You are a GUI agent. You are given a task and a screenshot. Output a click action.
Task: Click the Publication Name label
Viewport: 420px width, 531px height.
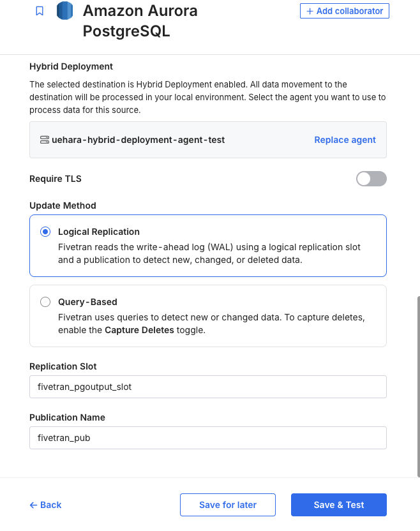coord(67,417)
